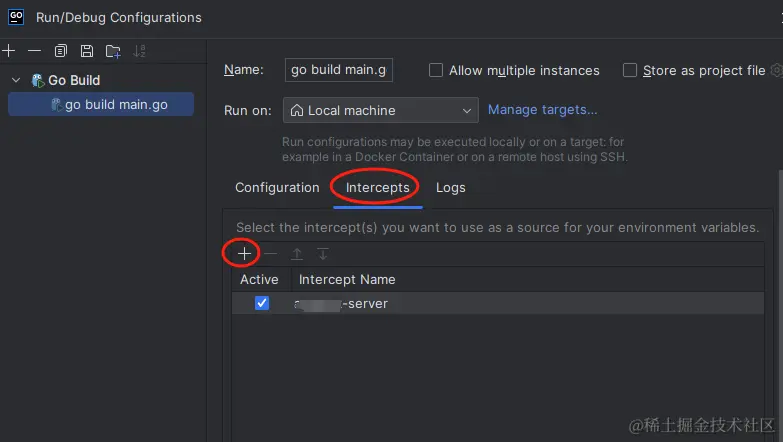Add a new intercept to the list
The image size is (783, 442).
pyautogui.click(x=244, y=254)
